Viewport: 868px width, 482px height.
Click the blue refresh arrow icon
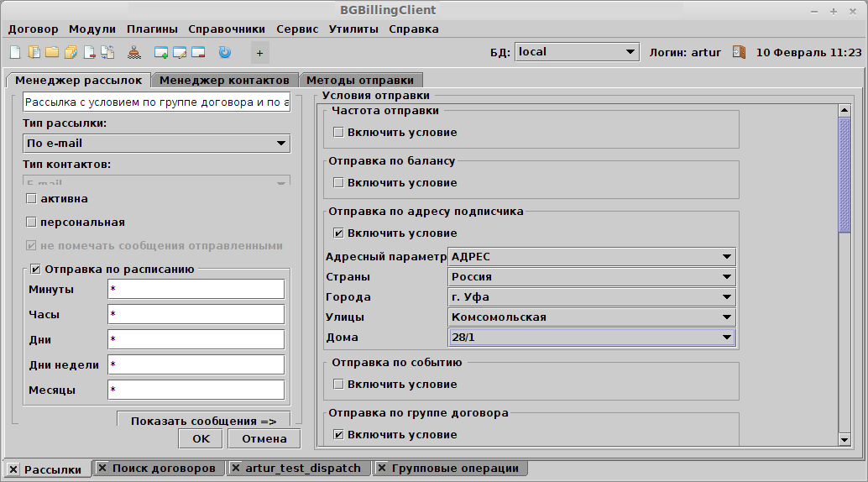pyautogui.click(x=224, y=52)
